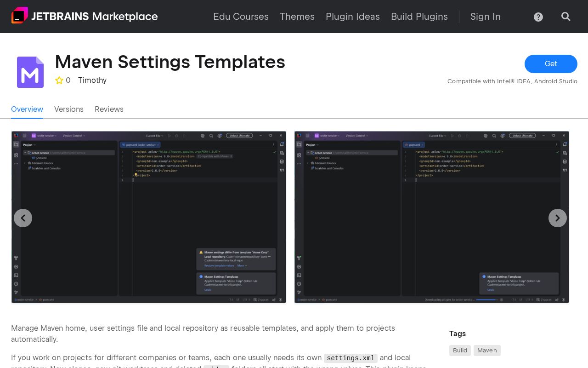Open the first screenshot with warning notification
Image resolution: width=588 pixels, height=368 pixels.
click(x=149, y=217)
